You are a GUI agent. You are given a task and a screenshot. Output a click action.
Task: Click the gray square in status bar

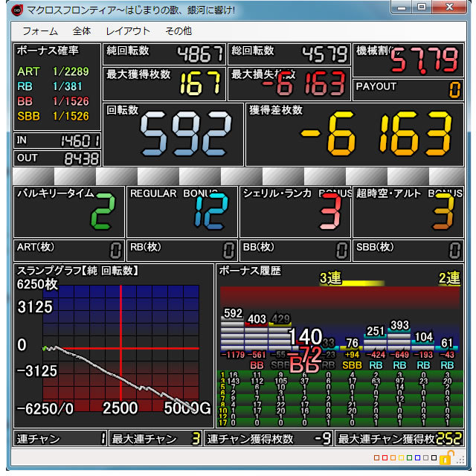pos(425,458)
